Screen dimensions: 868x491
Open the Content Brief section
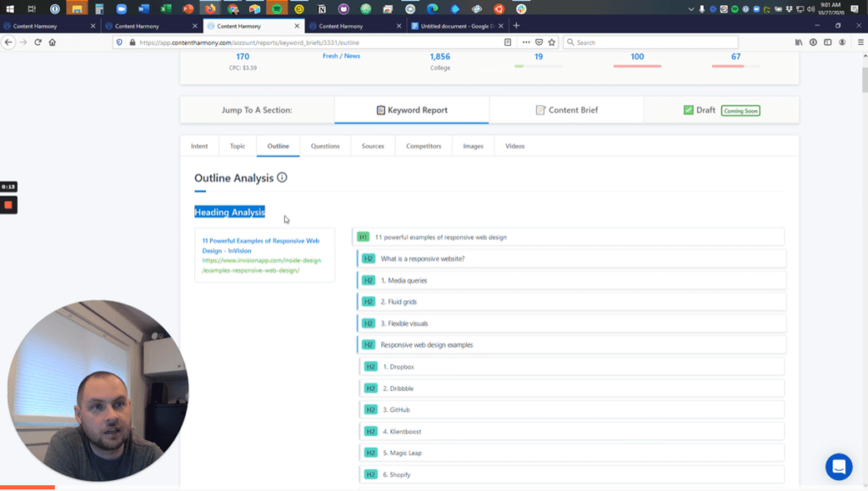(566, 110)
